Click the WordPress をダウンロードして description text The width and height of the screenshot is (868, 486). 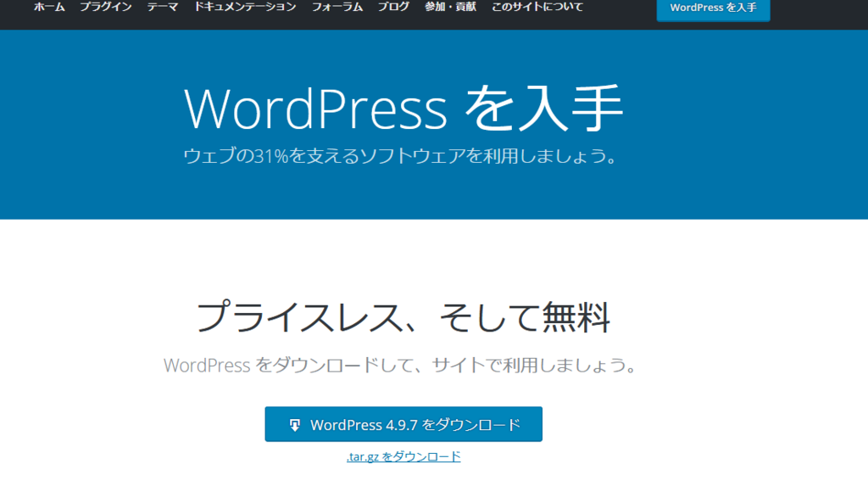401,366
